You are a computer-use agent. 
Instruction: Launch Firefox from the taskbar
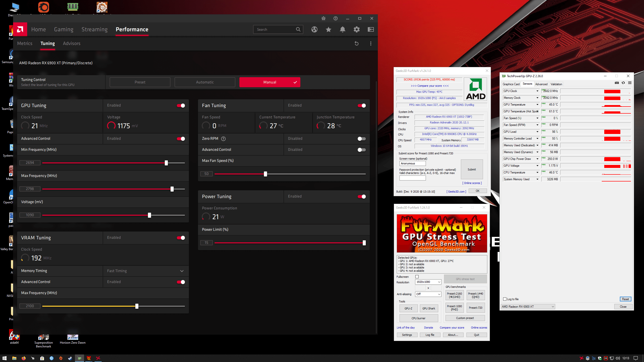click(24, 358)
